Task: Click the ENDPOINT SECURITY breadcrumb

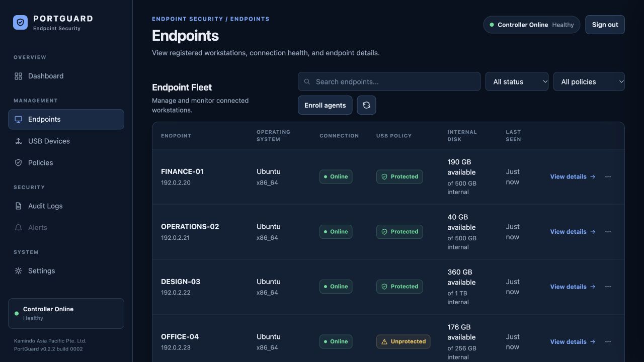Action: point(188,19)
